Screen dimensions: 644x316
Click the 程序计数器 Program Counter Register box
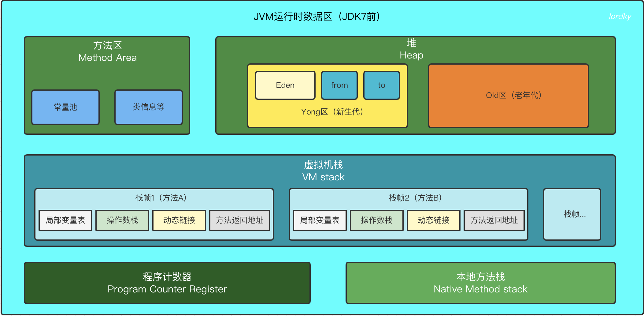[x=167, y=283]
